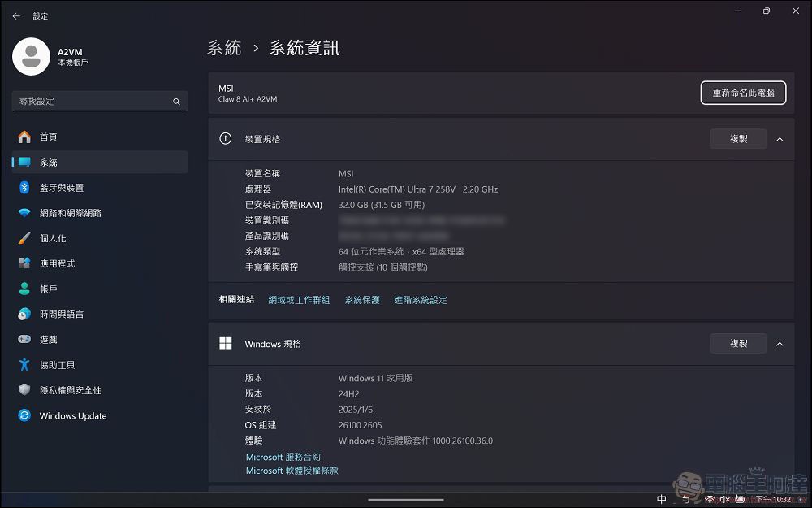Click the 隱私權與安全性 shield icon
Viewport: 812px width, 508px height.
coord(24,390)
